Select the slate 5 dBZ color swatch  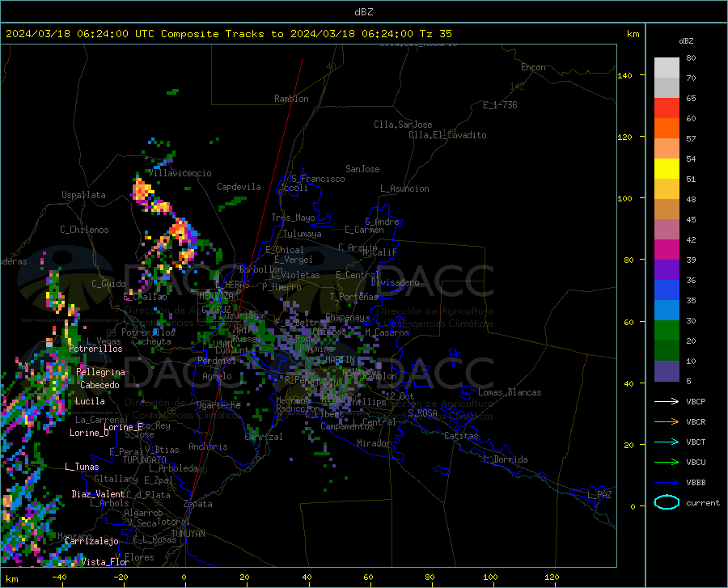(667, 371)
